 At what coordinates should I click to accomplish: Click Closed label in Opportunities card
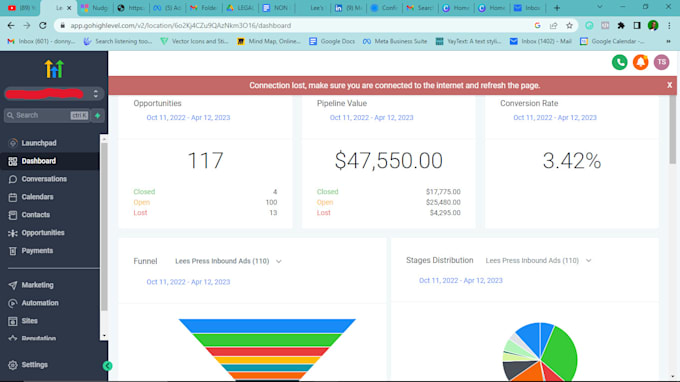[144, 192]
